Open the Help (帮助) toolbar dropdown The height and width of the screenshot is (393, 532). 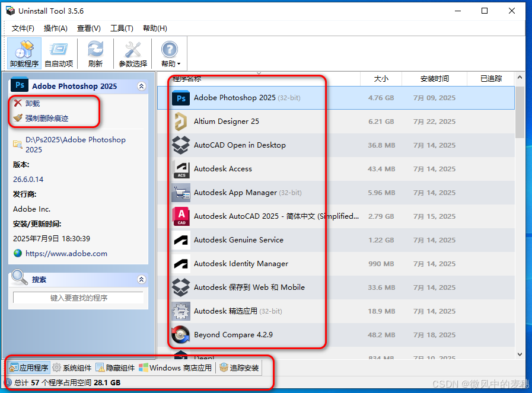tap(170, 53)
